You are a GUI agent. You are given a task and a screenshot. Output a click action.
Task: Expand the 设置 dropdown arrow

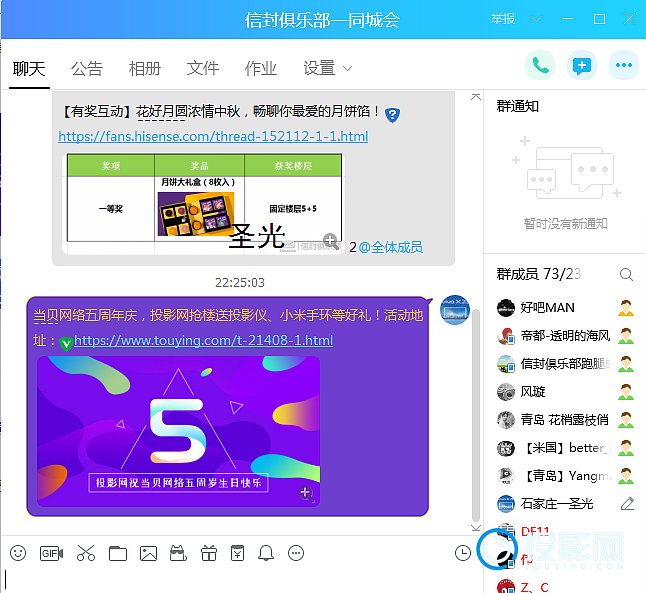point(348,68)
